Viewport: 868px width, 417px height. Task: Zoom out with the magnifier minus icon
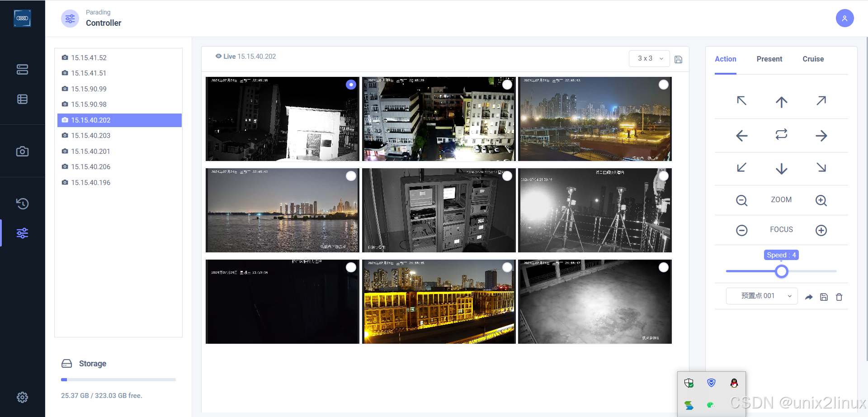(x=741, y=200)
